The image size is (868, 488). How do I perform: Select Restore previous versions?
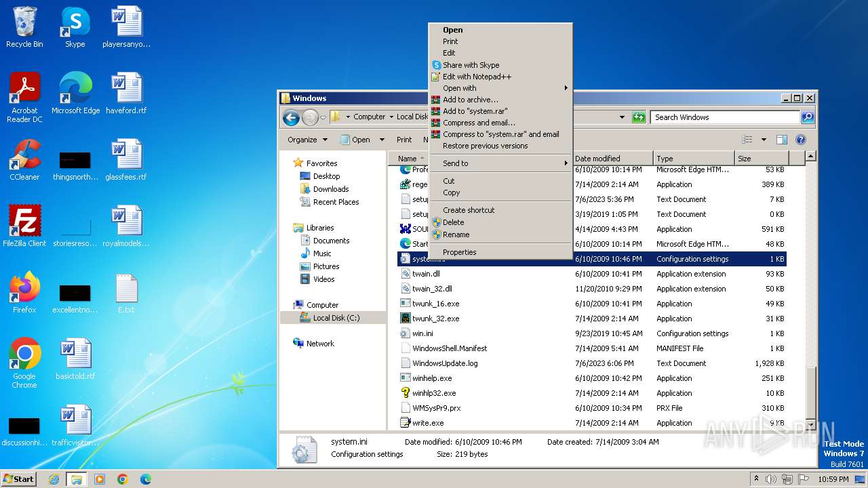(500, 146)
